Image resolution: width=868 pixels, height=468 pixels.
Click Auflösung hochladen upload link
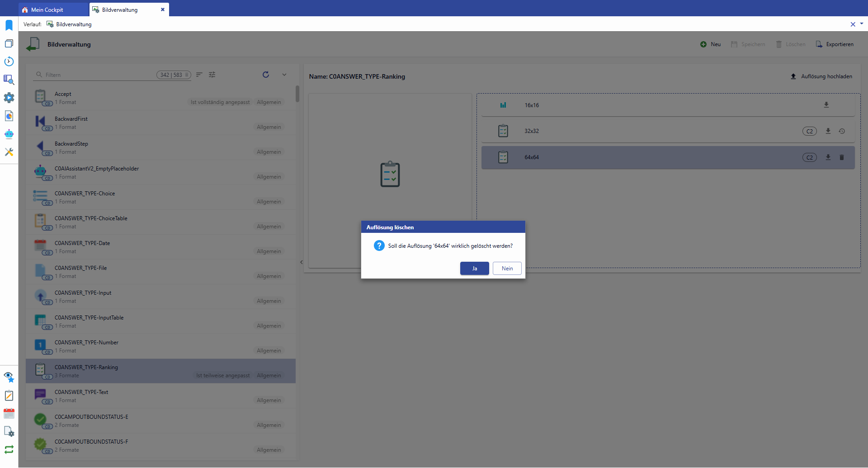coord(821,76)
